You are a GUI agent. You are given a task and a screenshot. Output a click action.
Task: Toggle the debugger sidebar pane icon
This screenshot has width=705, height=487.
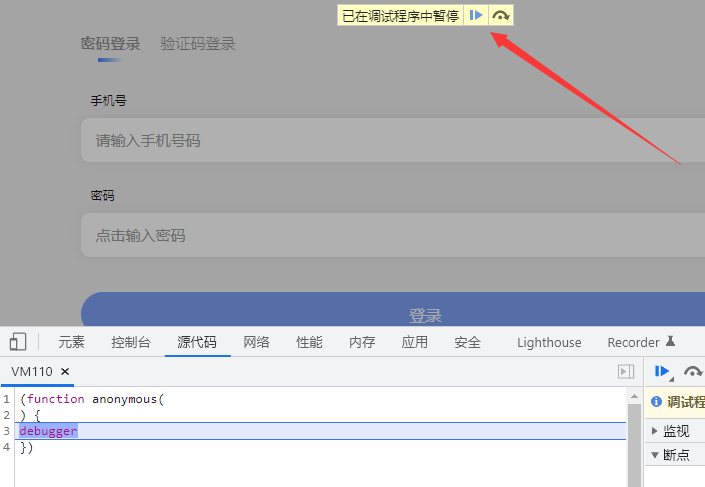[626, 371]
